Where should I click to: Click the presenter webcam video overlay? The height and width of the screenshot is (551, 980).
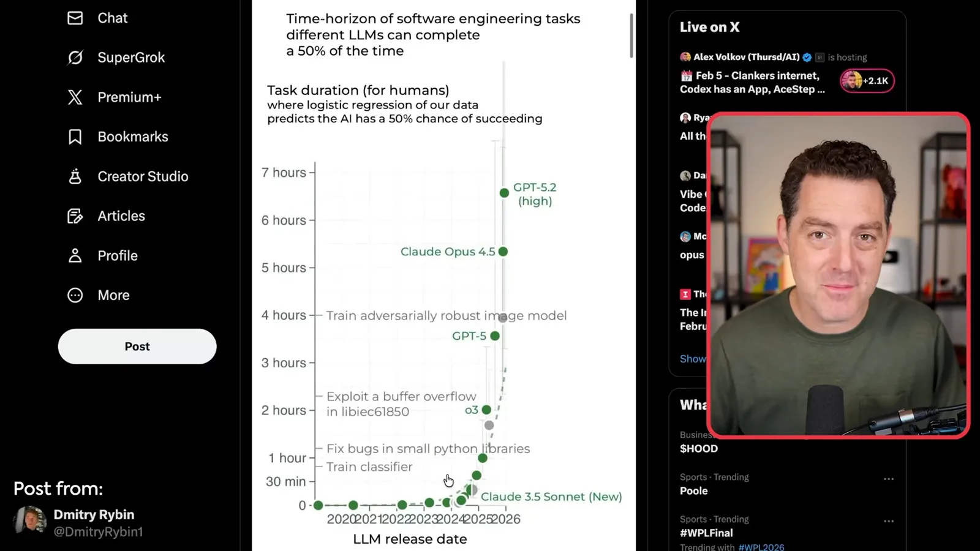pyautogui.click(x=838, y=275)
